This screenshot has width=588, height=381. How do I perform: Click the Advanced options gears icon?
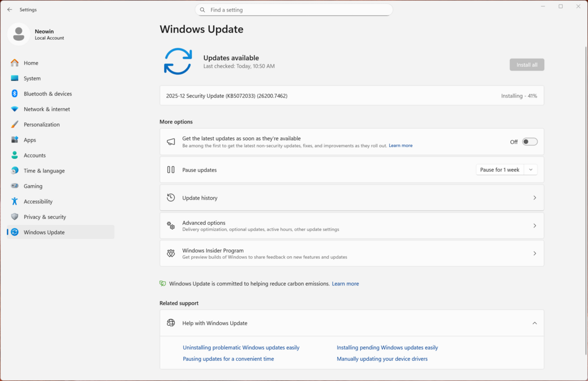[x=171, y=225]
